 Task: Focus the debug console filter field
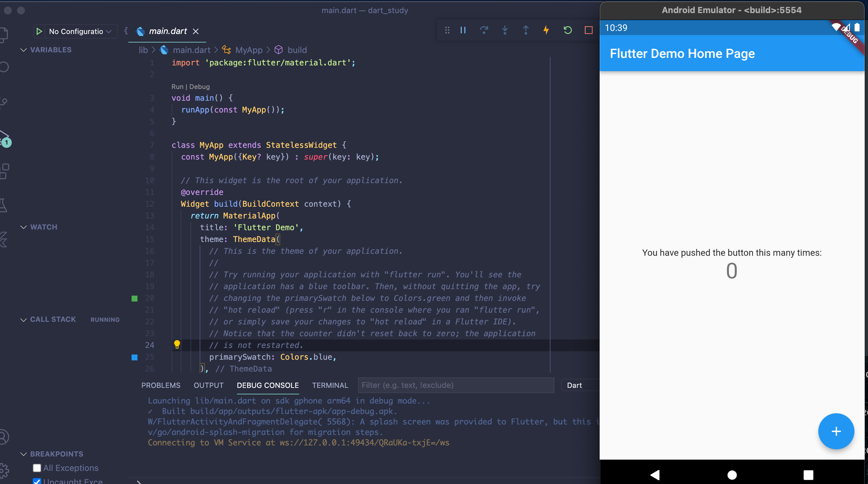click(456, 385)
